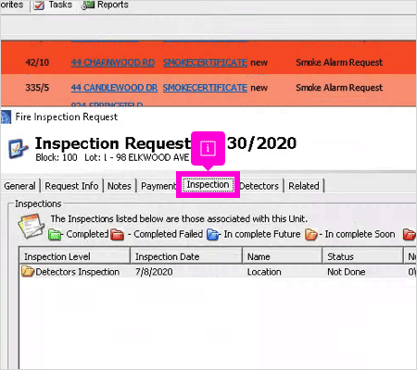The image size is (417, 370).
Task: Click 'new' status in 335/5 row
Action: point(259,88)
